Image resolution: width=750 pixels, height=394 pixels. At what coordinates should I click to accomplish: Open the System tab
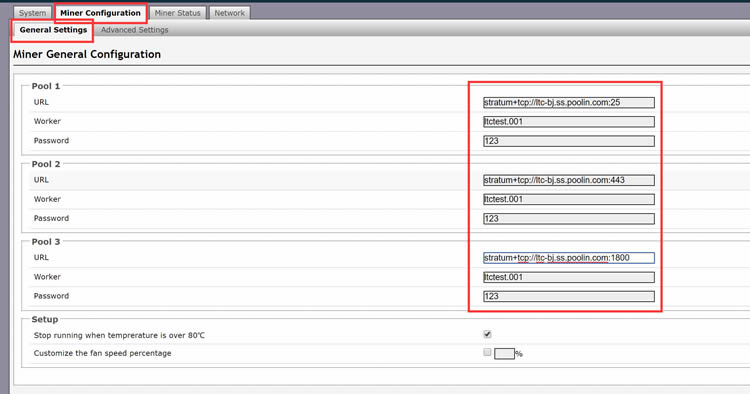(x=32, y=13)
